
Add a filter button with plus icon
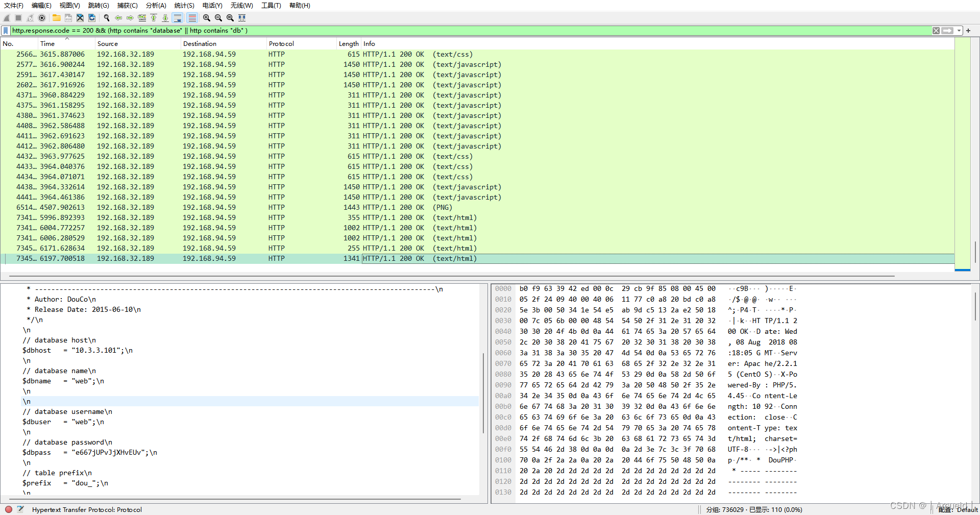[x=968, y=31]
